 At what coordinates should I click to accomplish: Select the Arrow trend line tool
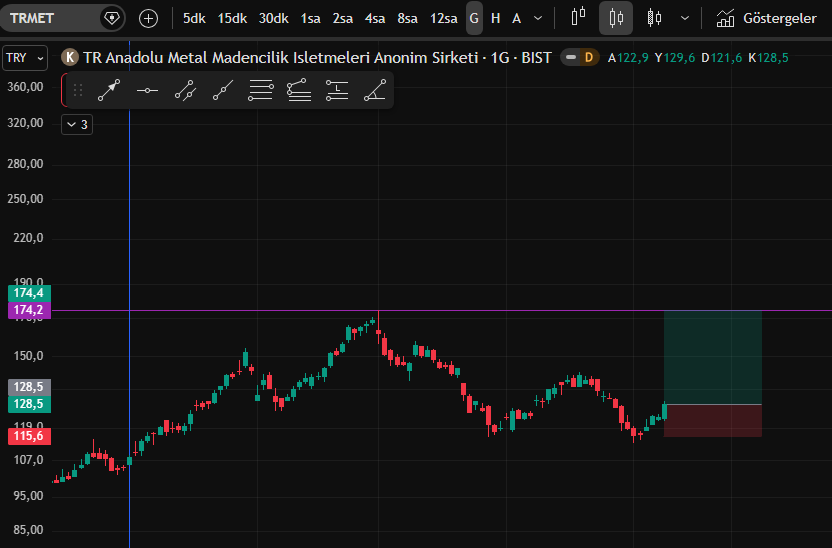pos(109,90)
